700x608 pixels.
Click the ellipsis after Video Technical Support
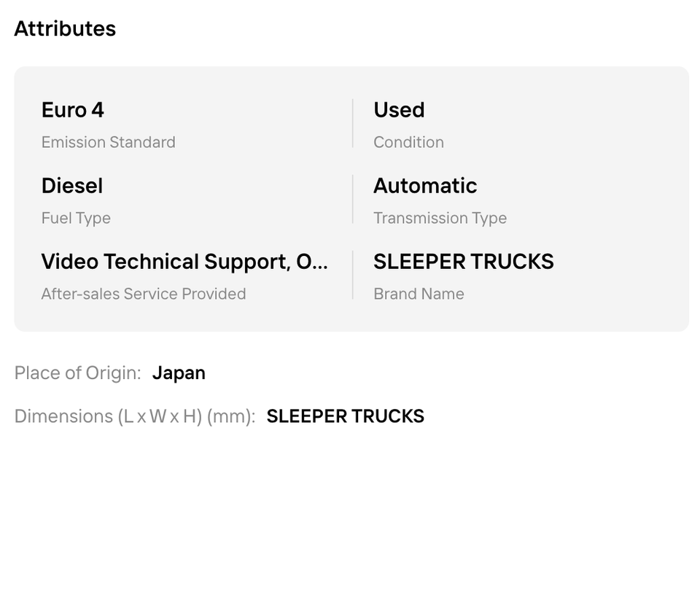coord(321,263)
